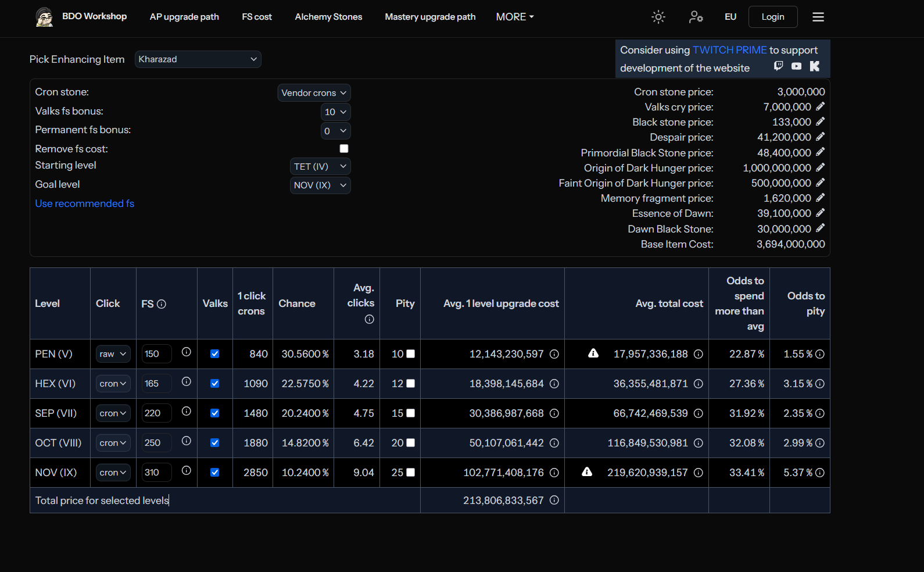Toggle light theme sun icon

click(658, 17)
